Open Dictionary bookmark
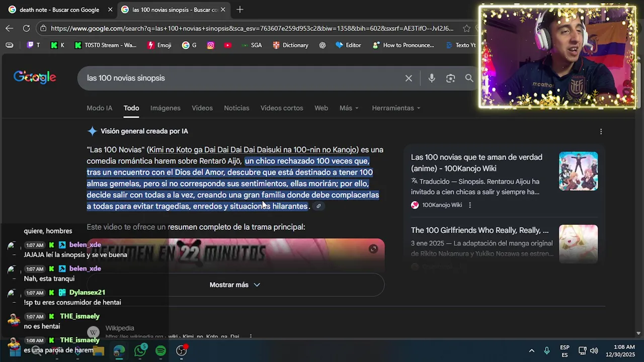Screen dimensions: 644x362 click(290, 45)
